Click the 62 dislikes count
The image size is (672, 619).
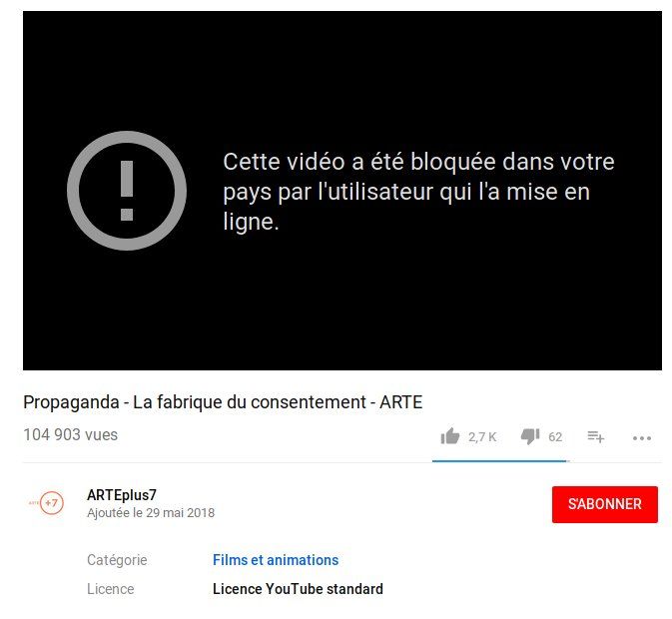[x=555, y=437]
